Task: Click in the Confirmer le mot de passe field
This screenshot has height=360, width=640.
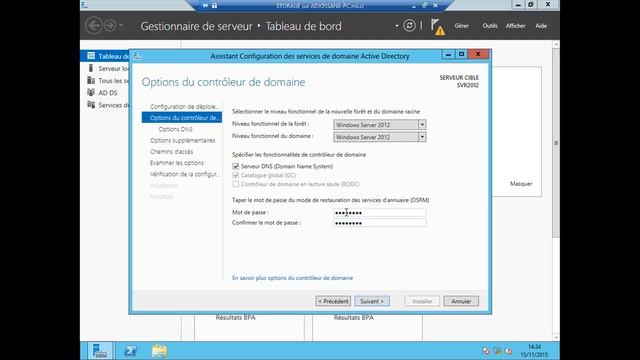Action: (x=380, y=223)
